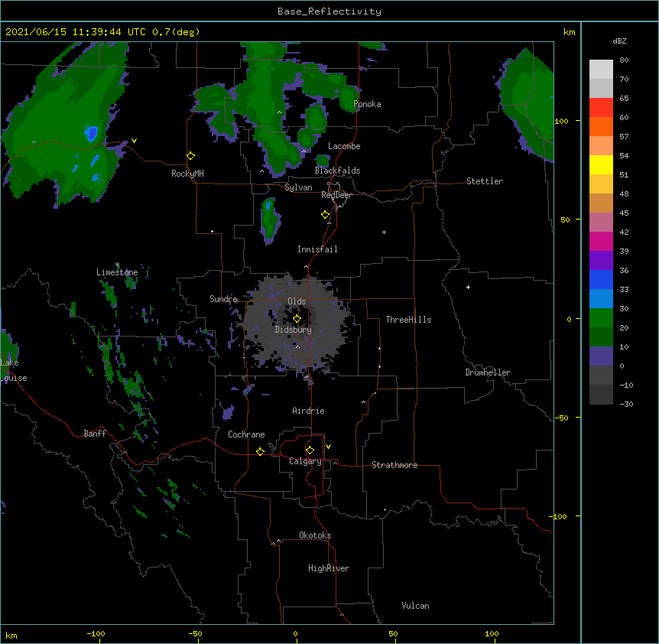Image resolution: width=659 pixels, height=644 pixels.
Task: Click the dBZ legend heading
Action: 619,41
